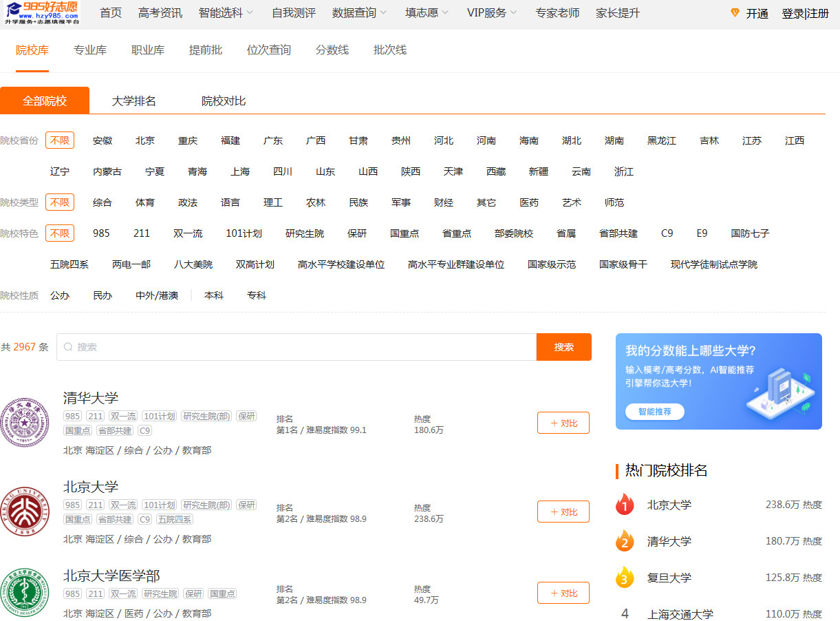Open the 北京大学医学部 green crest logo
Image resolution: width=840 pixels, height=621 pixels.
coord(24,593)
